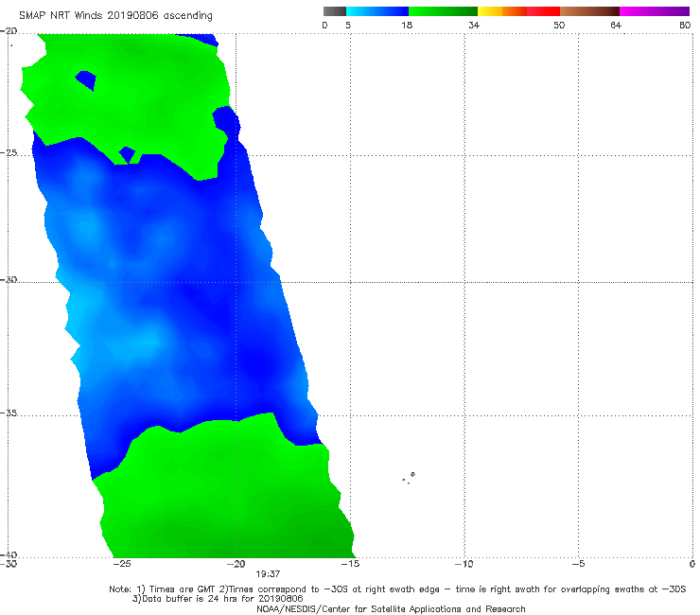Click the yellow-orange segment of the color bar
The height and width of the screenshot is (615, 700).
click(502, 11)
